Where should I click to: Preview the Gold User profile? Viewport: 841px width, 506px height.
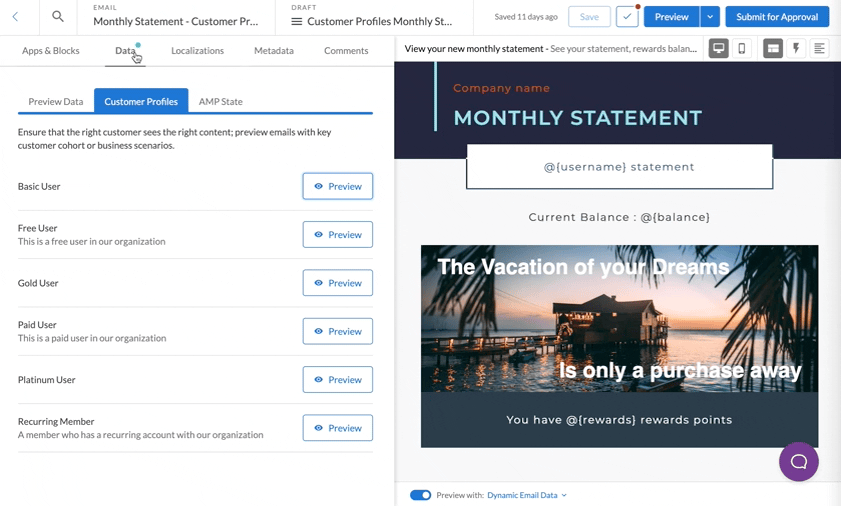point(337,283)
